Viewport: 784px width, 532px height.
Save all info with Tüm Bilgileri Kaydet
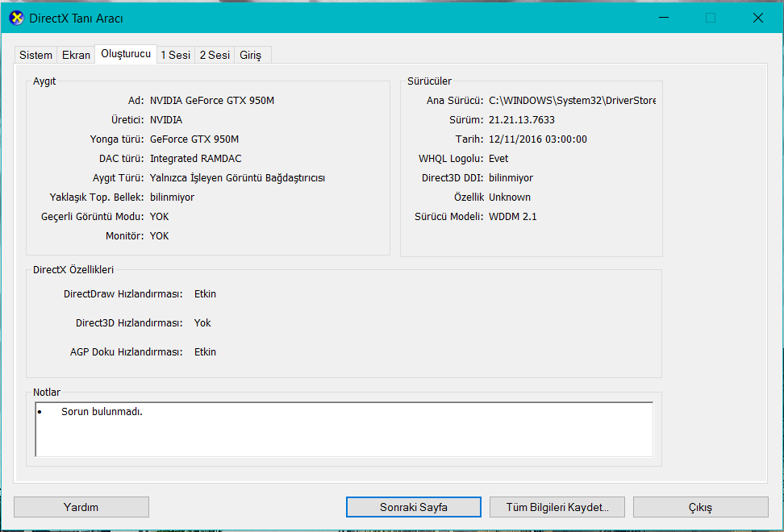pos(557,507)
